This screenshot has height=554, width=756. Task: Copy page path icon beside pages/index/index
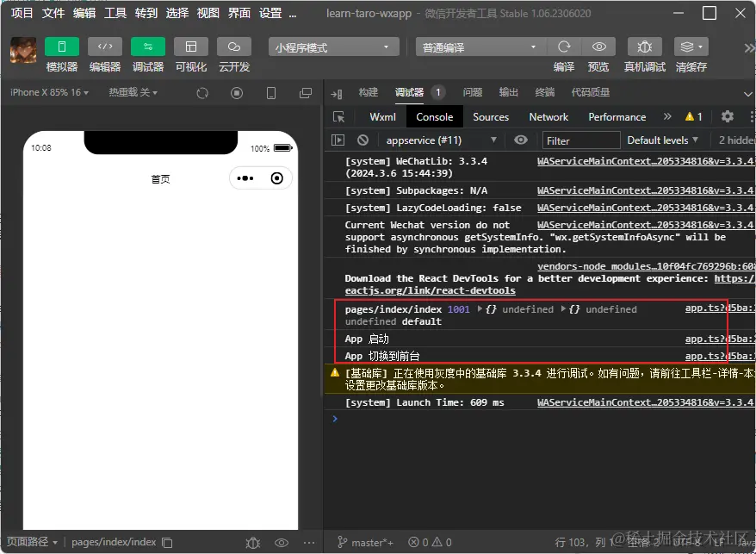click(x=167, y=543)
